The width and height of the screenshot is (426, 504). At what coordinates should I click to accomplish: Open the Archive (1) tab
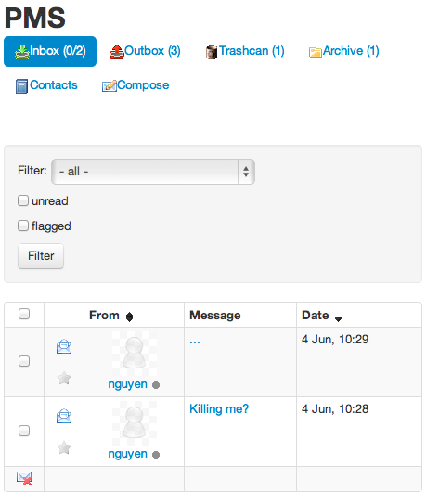[x=344, y=51]
